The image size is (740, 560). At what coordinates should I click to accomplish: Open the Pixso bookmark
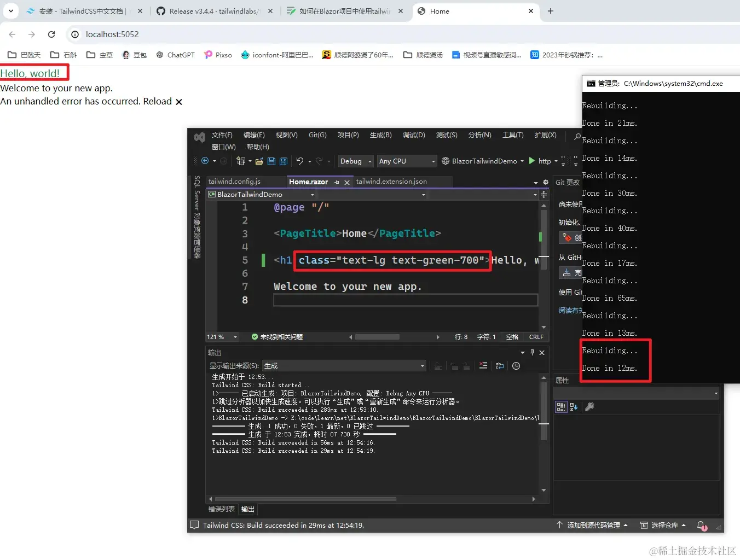click(218, 55)
